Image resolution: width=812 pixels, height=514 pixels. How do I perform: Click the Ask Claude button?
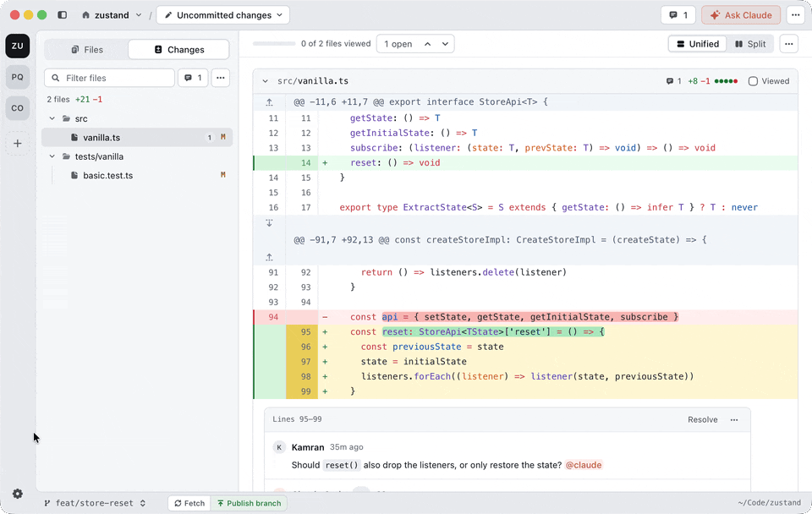pyautogui.click(x=741, y=15)
